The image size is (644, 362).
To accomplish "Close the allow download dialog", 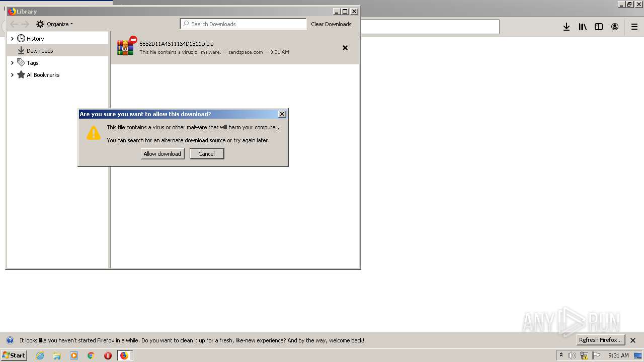I will pyautogui.click(x=282, y=114).
